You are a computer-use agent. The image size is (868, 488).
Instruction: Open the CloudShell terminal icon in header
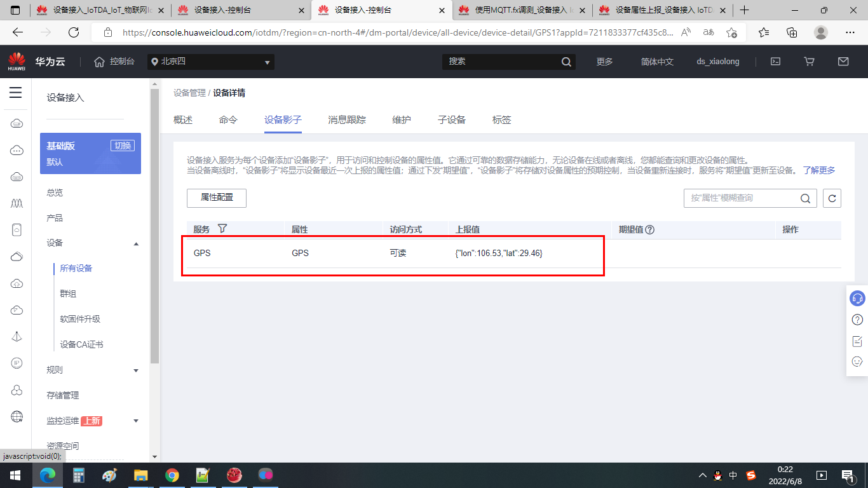point(775,62)
